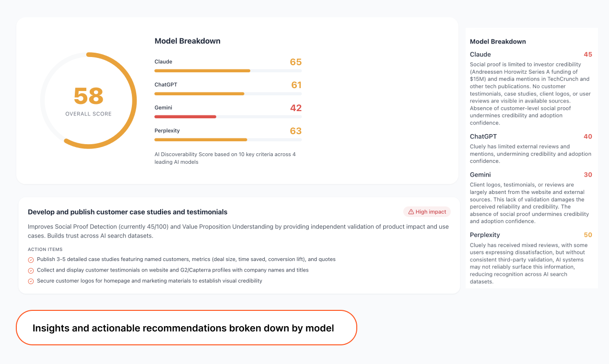Screen dimensions: 609x364
Task: Click Gemini's red score of 42
Action: [296, 108]
